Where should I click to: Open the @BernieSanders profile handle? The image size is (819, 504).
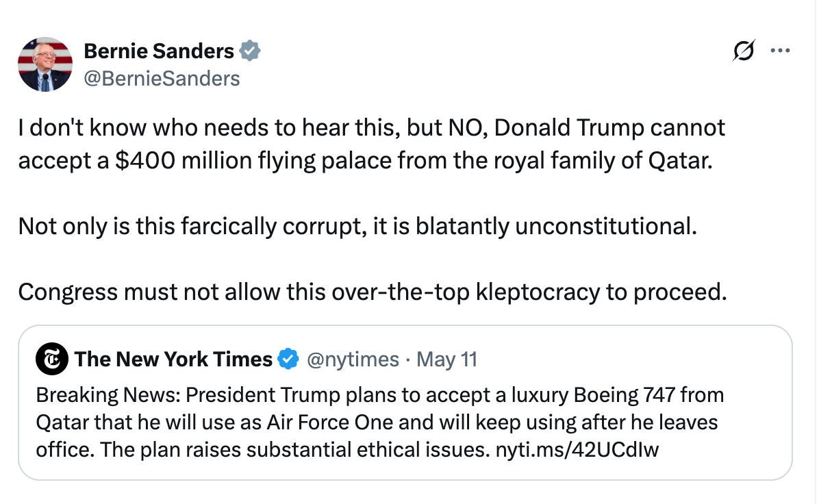pyautogui.click(x=162, y=78)
